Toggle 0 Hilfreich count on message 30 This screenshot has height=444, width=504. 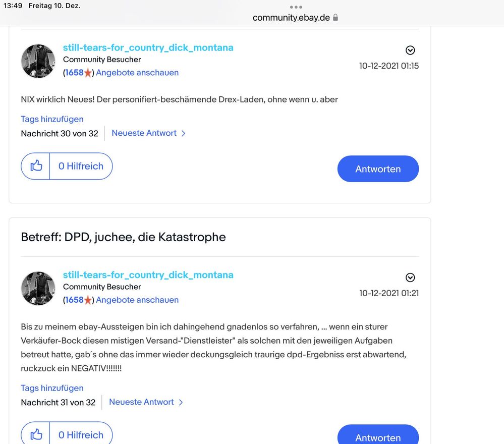[x=81, y=166]
